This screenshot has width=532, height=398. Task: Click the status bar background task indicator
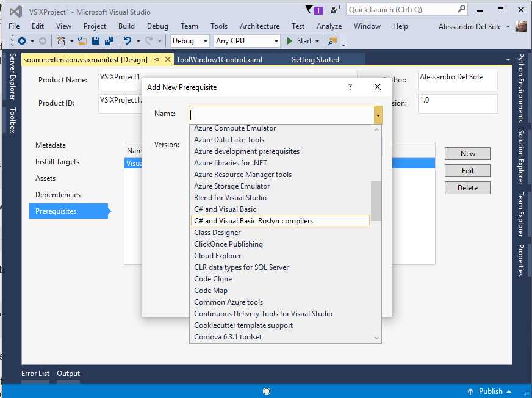(x=267, y=391)
